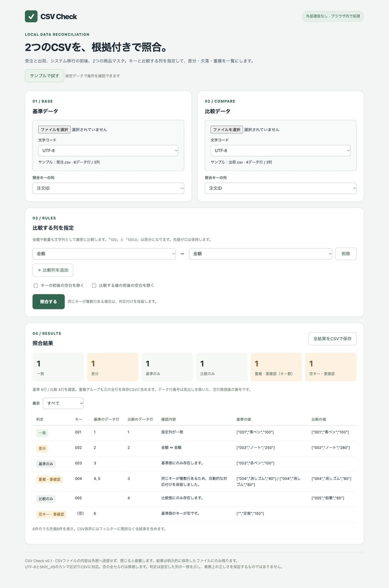
Task: Click the 判定 column header
Action: coord(40,419)
